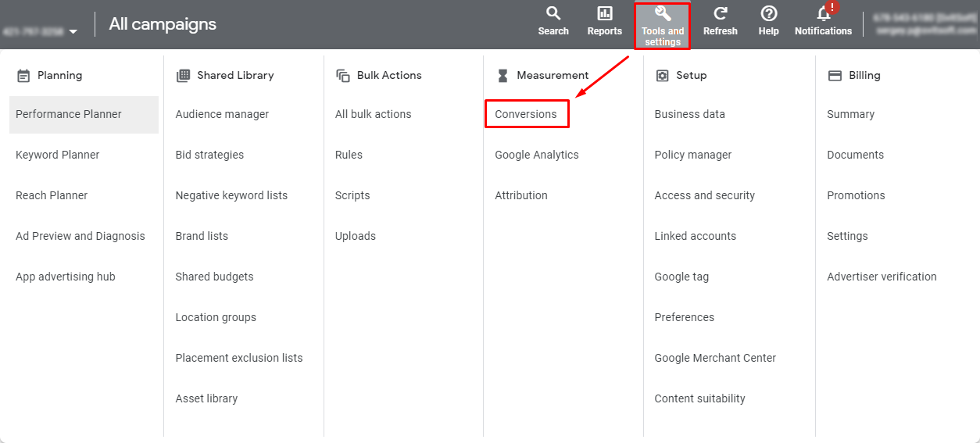
Task: Open Preferences
Action: (x=685, y=317)
